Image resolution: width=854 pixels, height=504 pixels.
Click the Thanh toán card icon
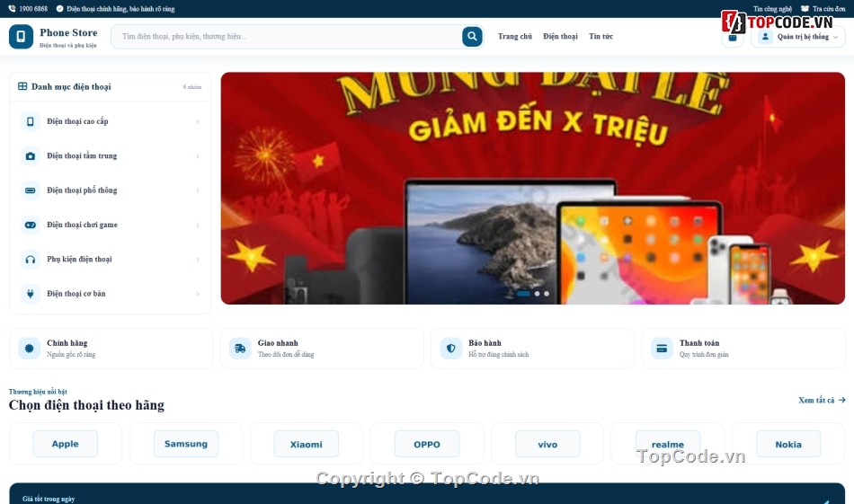coord(662,349)
